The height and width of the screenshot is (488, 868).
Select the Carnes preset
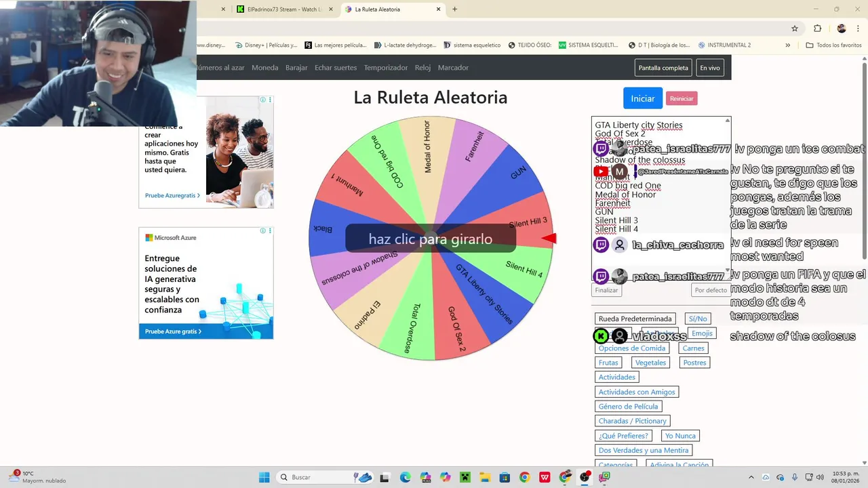pyautogui.click(x=694, y=348)
